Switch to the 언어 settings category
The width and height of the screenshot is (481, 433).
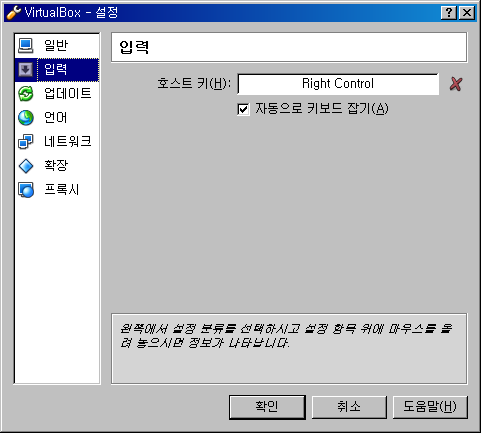[x=57, y=118]
